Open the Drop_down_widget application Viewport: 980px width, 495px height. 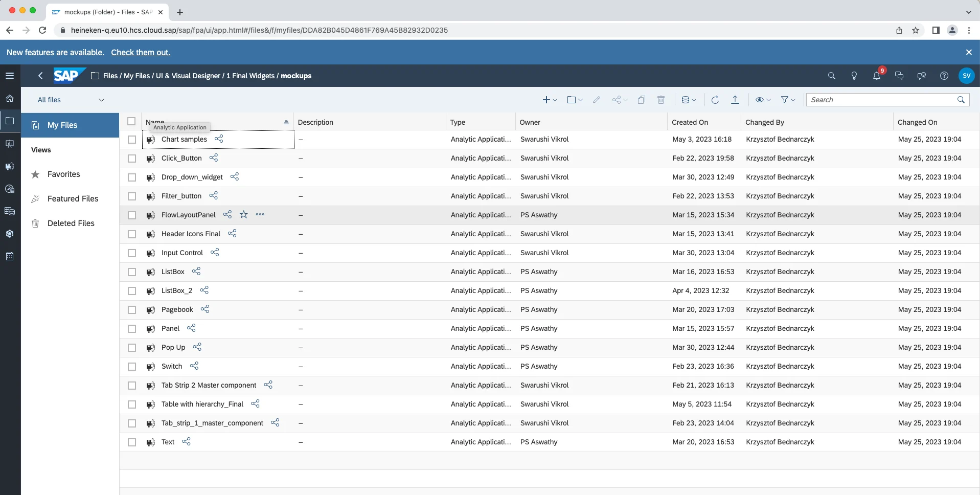click(192, 177)
